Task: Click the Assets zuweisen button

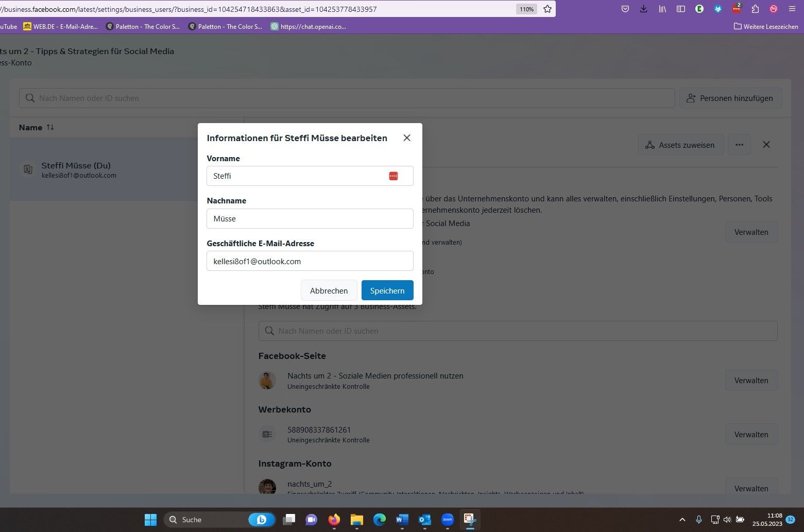Action: pyautogui.click(x=681, y=145)
